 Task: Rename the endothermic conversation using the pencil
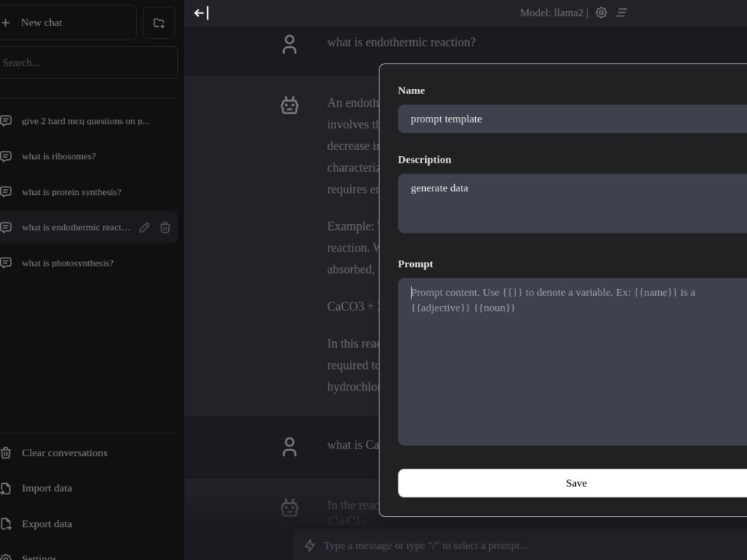(x=144, y=227)
